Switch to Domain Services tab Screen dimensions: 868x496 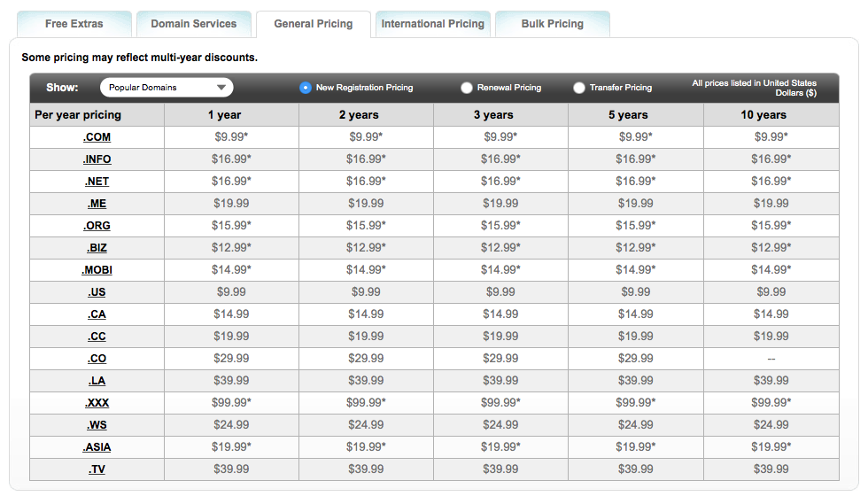click(x=194, y=24)
